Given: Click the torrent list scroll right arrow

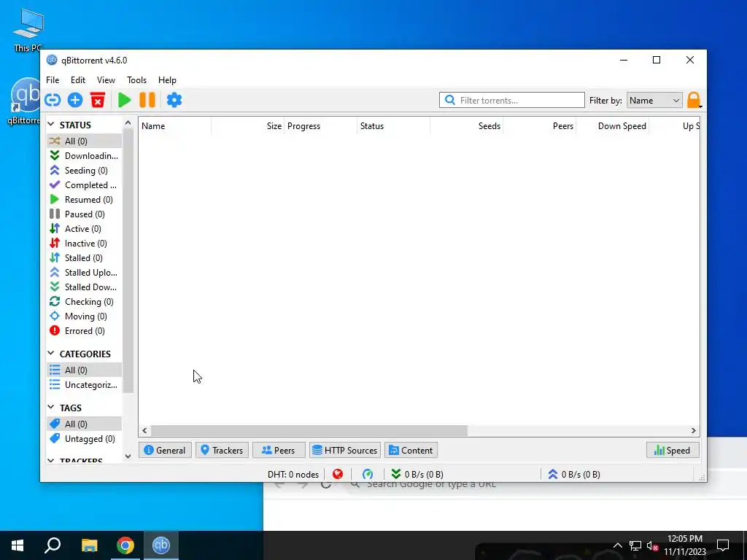Looking at the screenshot, I should [x=694, y=430].
